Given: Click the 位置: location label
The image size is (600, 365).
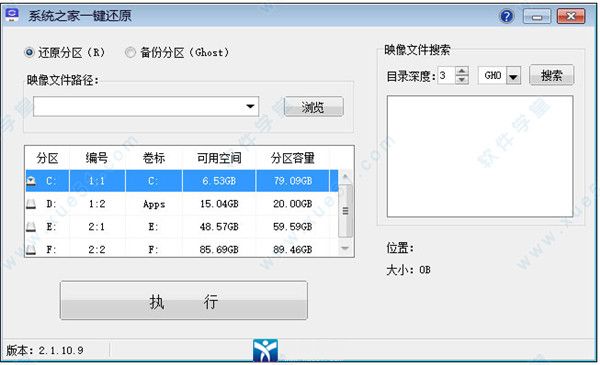Looking at the screenshot, I should tap(400, 248).
